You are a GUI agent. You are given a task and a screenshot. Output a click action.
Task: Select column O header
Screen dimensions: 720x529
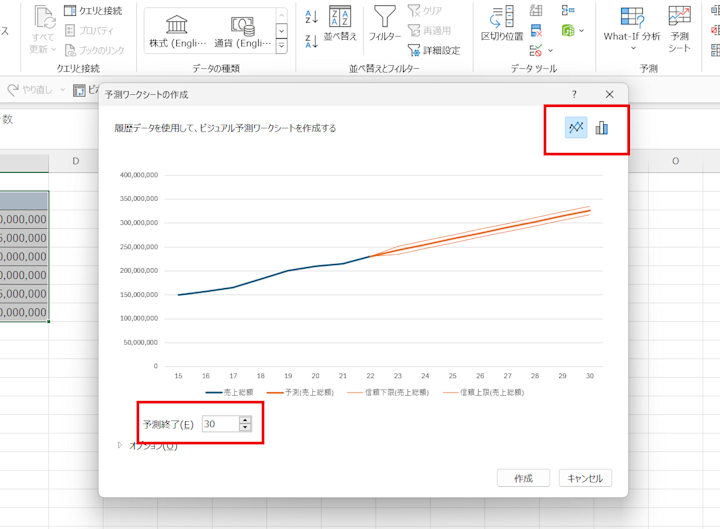tap(675, 161)
